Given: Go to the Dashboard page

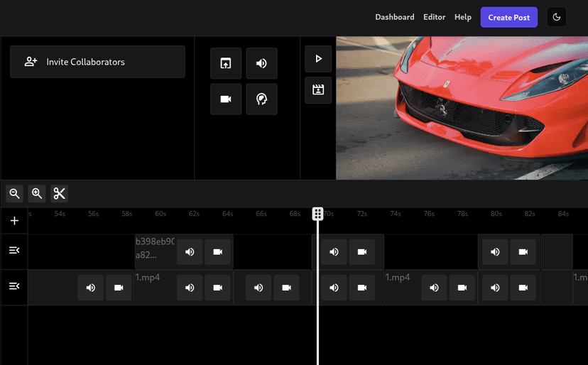Looking at the screenshot, I should 394,17.
